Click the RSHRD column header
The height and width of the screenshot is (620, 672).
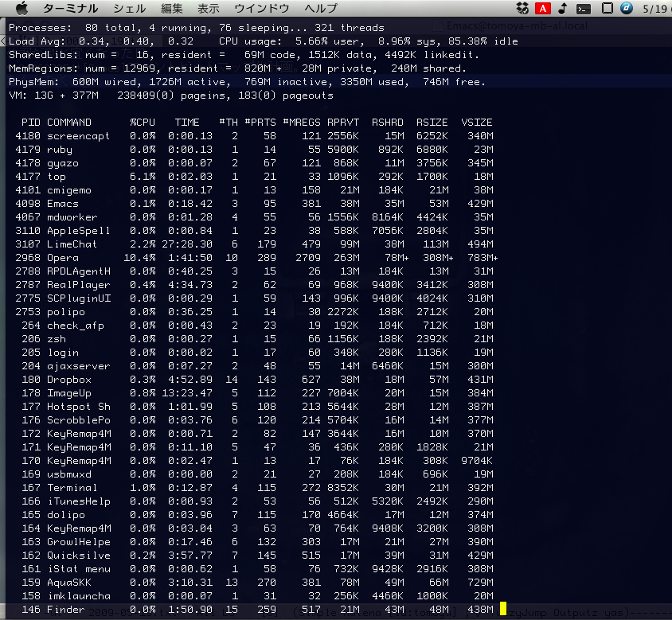click(388, 122)
